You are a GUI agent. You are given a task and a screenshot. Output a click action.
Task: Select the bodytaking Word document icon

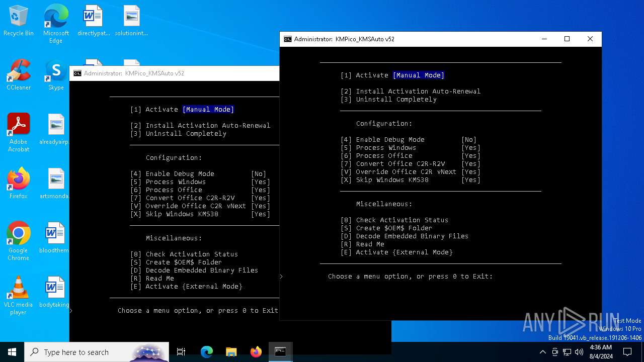(54, 293)
